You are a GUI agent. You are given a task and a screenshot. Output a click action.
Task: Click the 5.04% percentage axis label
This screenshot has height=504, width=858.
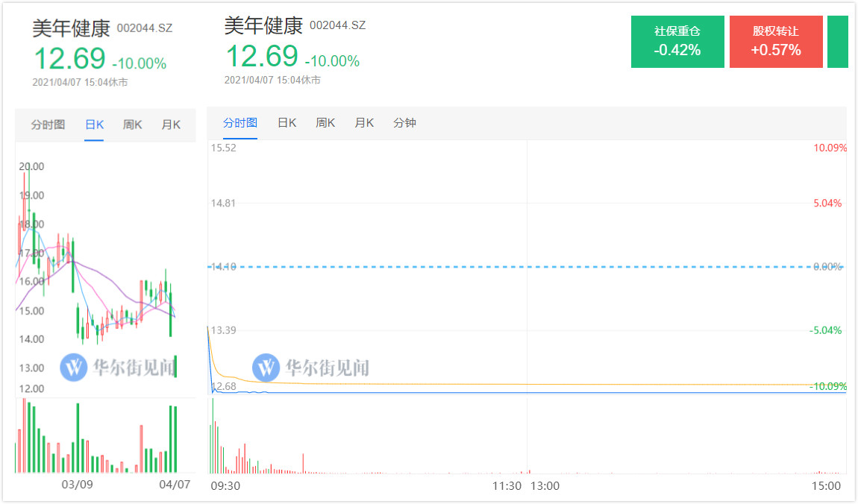coord(827,203)
